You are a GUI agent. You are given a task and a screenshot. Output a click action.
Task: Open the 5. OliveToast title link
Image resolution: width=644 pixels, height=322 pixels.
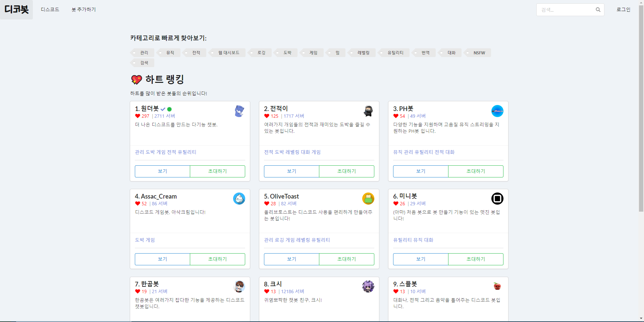coord(281,196)
